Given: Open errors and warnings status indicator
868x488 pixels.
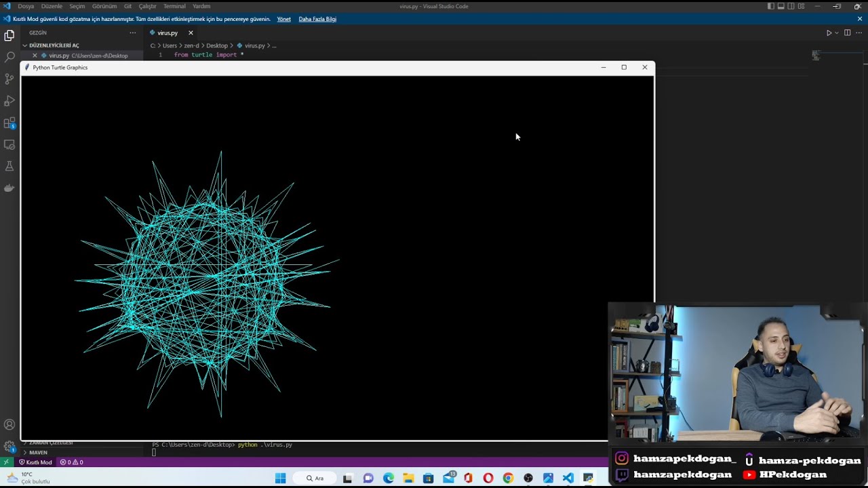Looking at the screenshot, I should click(71, 462).
